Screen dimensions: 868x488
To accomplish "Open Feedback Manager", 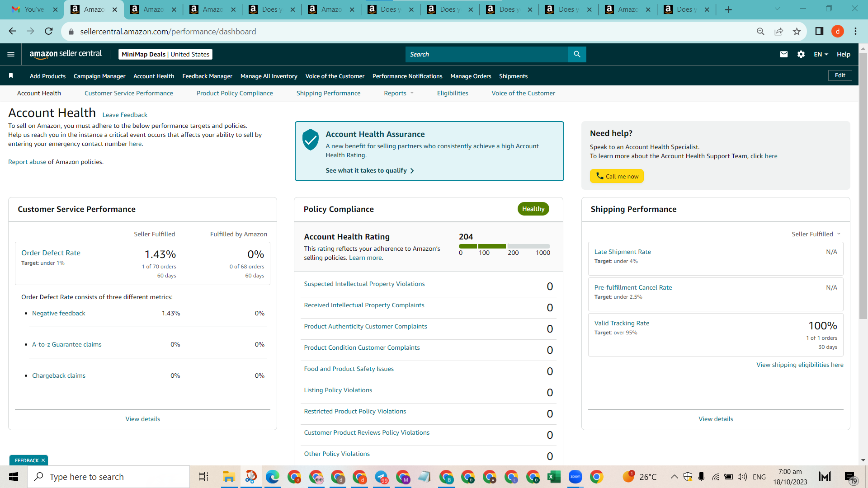I will (x=207, y=76).
